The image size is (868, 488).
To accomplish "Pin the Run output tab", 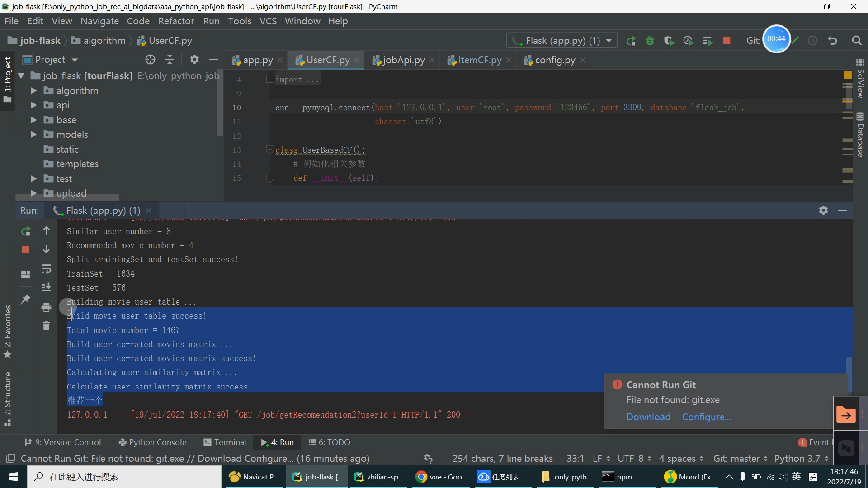I will (x=26, y=299).
